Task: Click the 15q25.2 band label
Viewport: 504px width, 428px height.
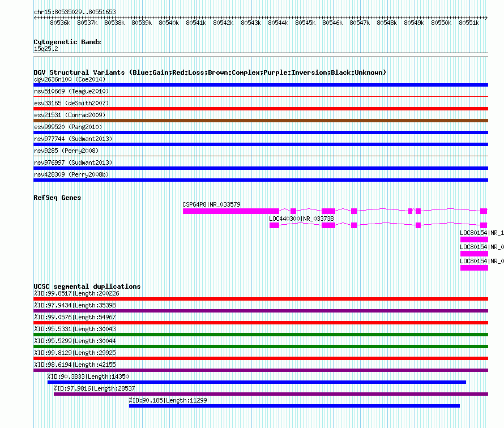Action: click(x=46, y=49)
